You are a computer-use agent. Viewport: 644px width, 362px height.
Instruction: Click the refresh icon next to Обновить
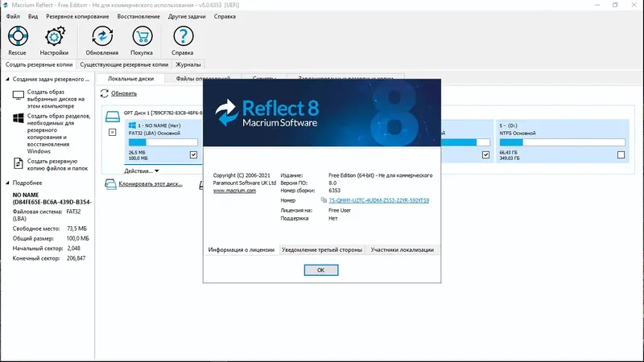(x=105, y=93)
